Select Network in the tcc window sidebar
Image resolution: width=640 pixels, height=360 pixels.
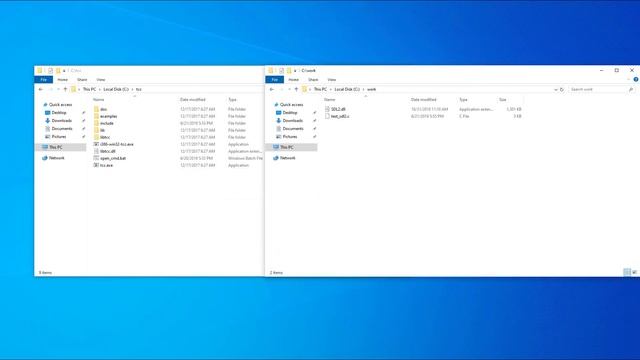tap(56, 158)
